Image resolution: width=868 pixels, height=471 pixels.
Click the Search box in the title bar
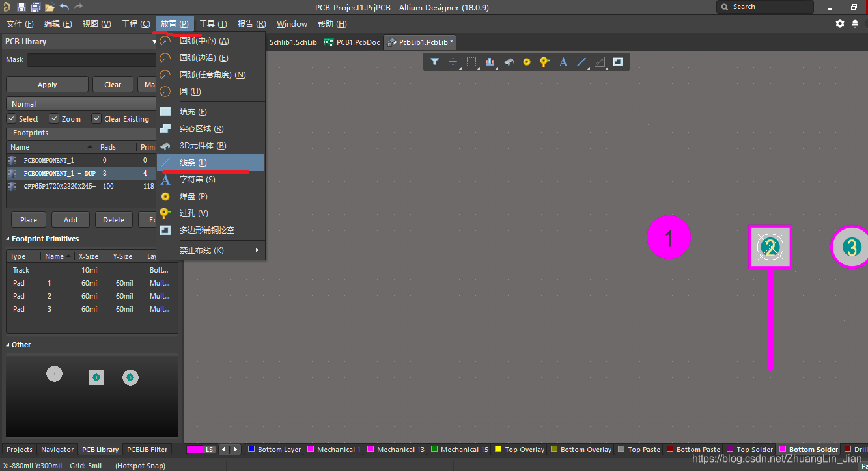coord(765,7)
